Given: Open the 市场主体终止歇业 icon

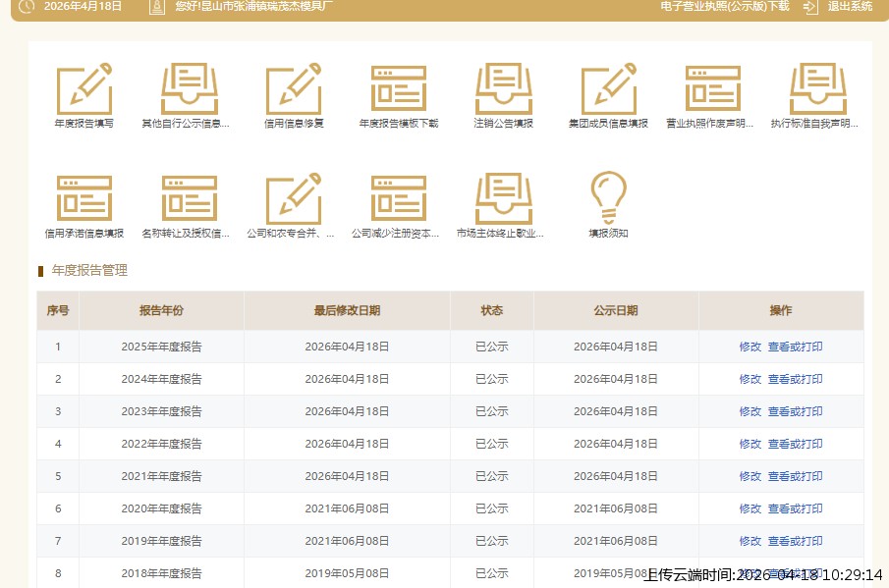Looking at the screenshot, I should coord(503,200).
